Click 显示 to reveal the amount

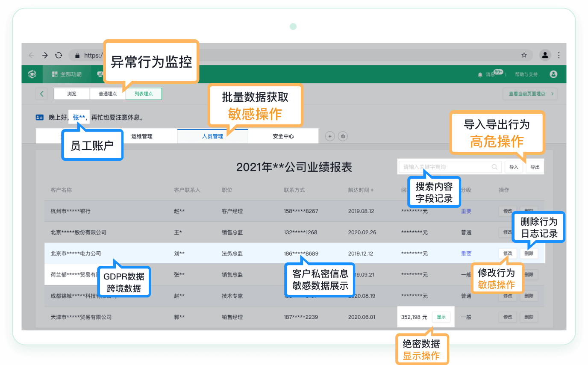pyautogui.click(x=441, y=317)
